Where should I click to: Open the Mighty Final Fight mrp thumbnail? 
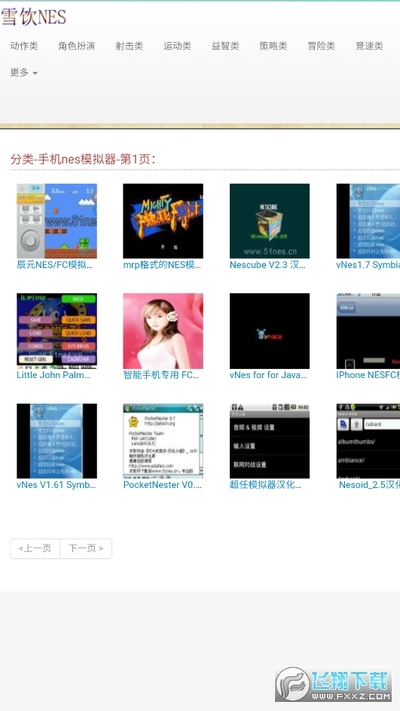[163, 221]
